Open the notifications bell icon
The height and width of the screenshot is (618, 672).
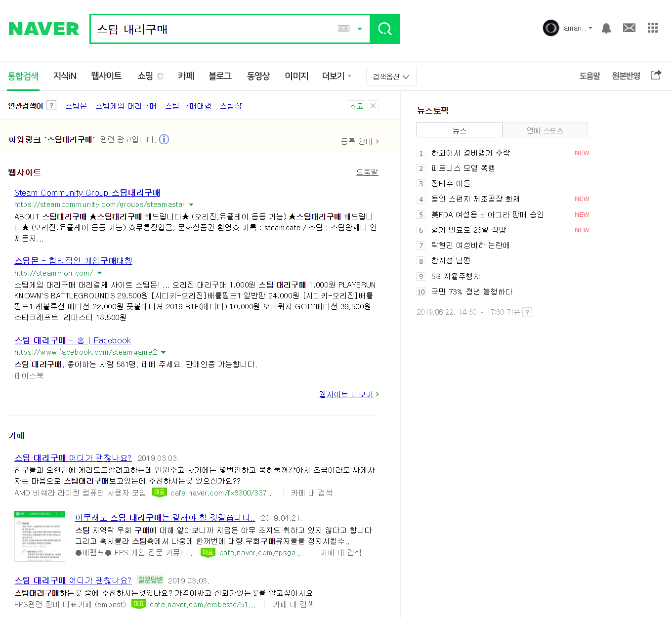click(x=606, y=28)
